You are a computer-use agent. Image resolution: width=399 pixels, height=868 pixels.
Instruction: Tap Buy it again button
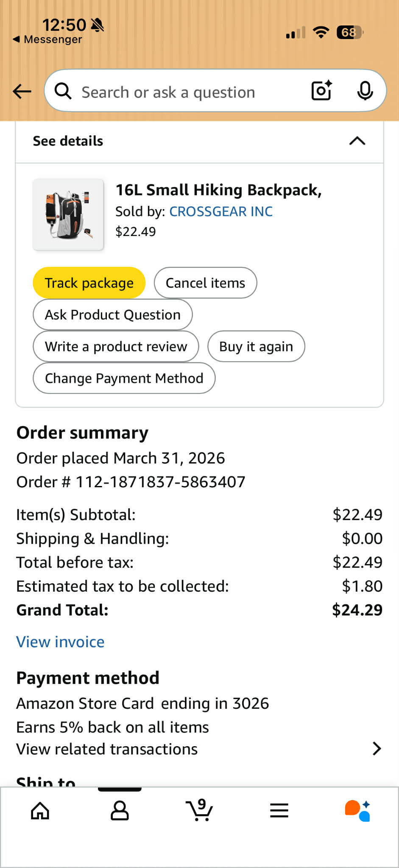(x=256, y=346)
